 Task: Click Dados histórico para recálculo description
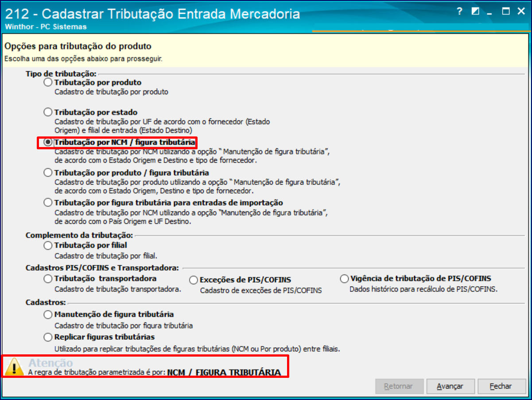pyautogui.click(x=424, y=289)
